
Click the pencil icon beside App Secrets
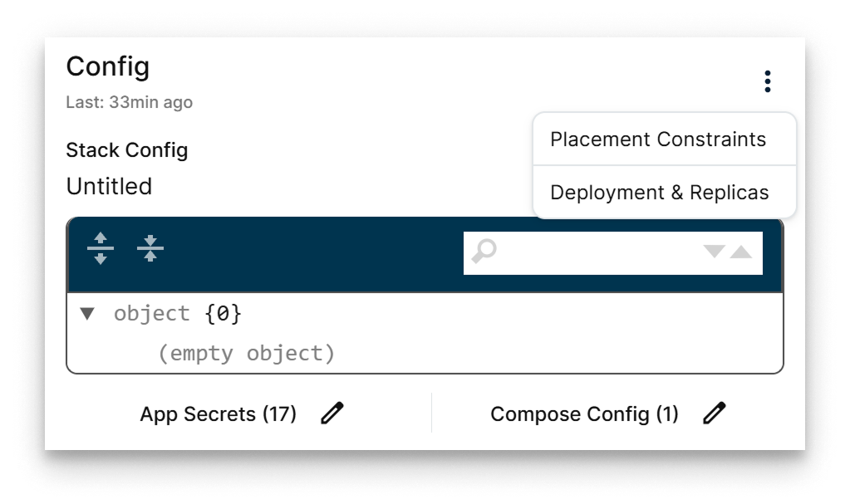331,413
